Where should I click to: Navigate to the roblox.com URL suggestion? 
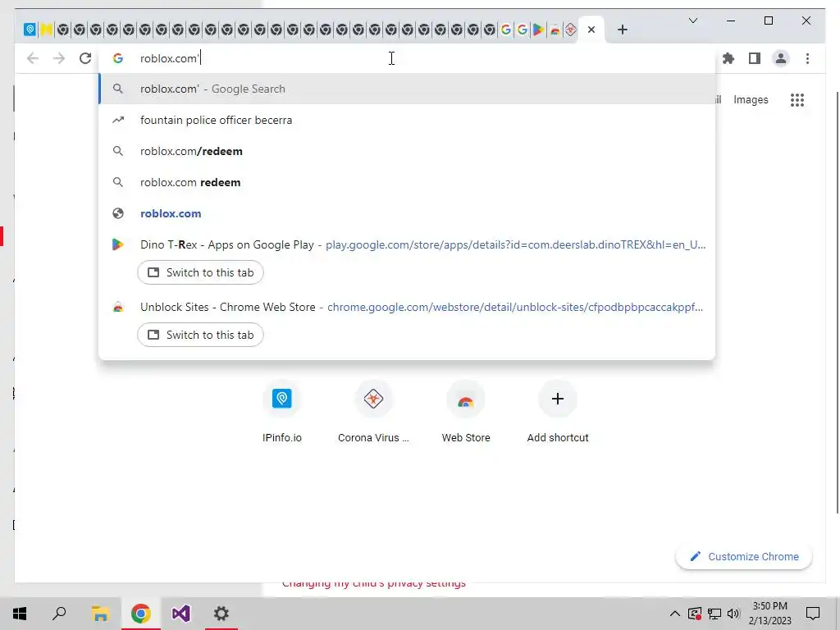point(407,213)
